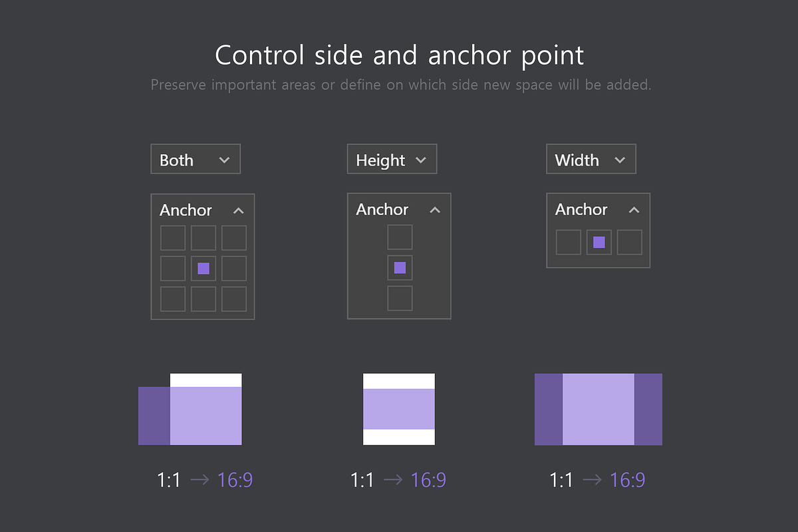The width and height of the screenshot is (798, 532).
Task: Click the purple preview thumbnail under Height
Action: pyautogui.click(x=399, y=409)
